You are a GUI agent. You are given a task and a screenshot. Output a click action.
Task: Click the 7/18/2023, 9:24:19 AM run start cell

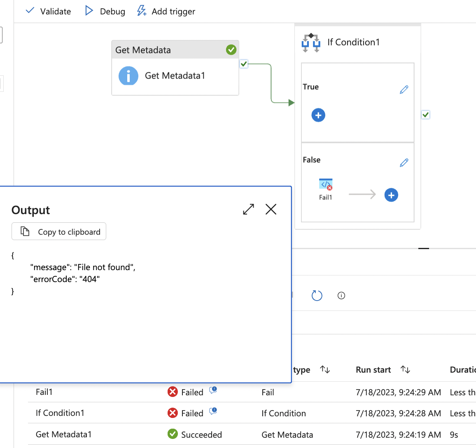click(x=398, y=435)
